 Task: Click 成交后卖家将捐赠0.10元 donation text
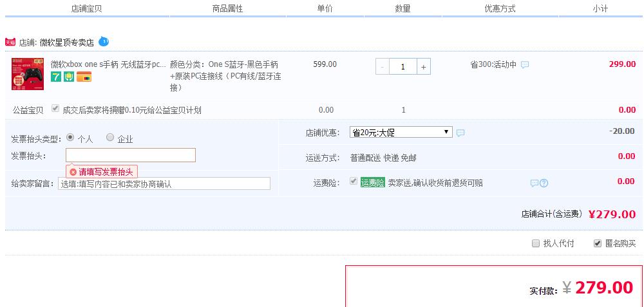click(x=132, y=110)
